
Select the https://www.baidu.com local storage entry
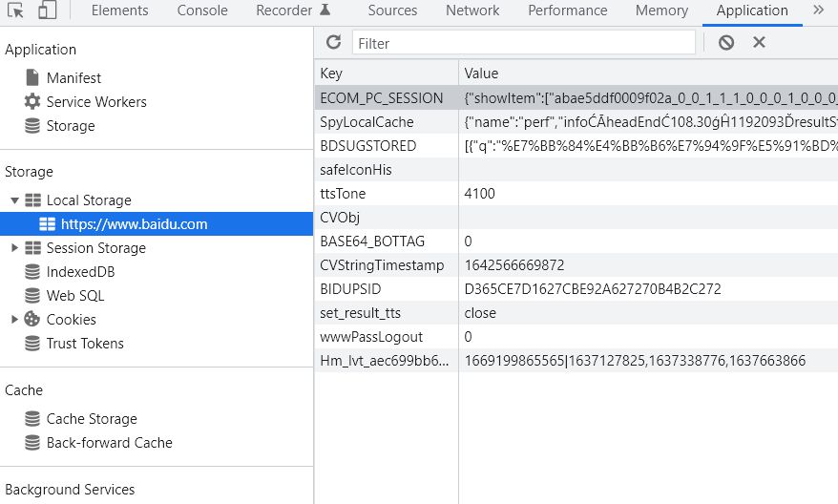pyautogui.click(x=134, y=224)
